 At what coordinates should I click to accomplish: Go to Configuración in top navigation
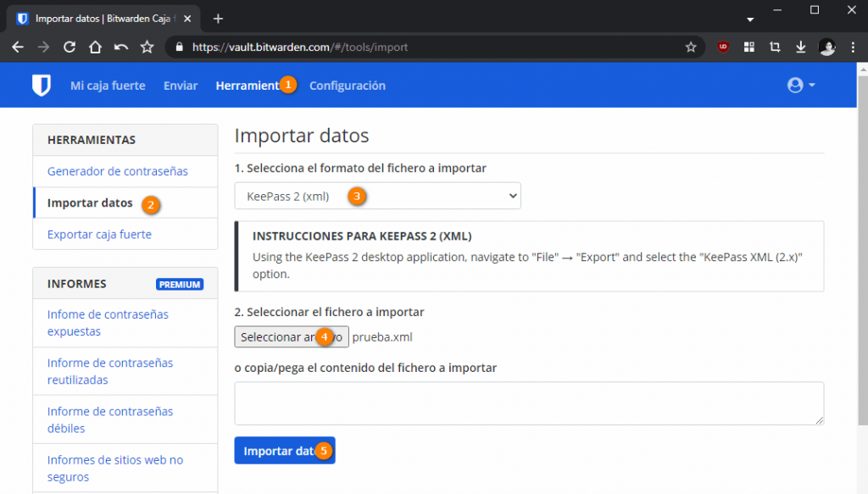[x=347, y=86]
